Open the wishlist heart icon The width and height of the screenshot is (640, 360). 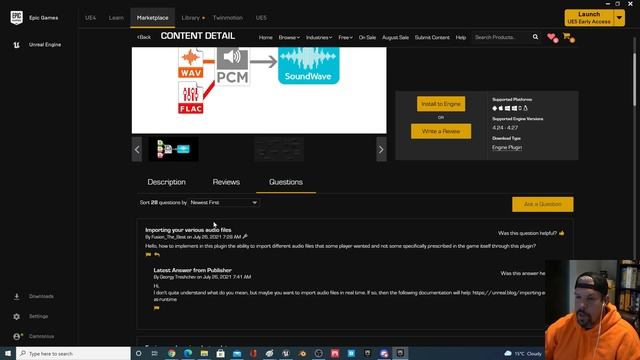(x=552, y=38)
